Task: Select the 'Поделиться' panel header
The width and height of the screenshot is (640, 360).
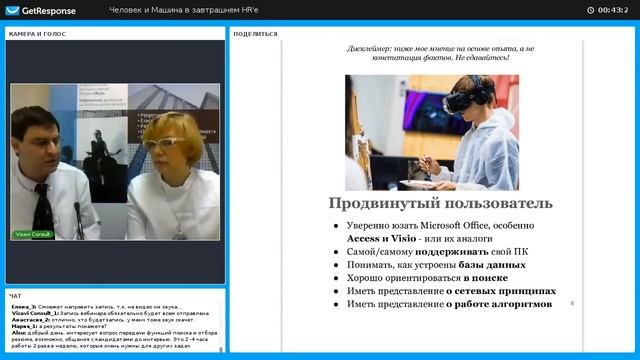Action: 255,34
